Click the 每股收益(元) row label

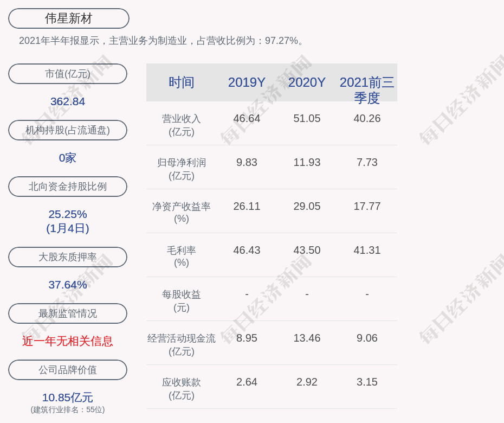(182, 301)
